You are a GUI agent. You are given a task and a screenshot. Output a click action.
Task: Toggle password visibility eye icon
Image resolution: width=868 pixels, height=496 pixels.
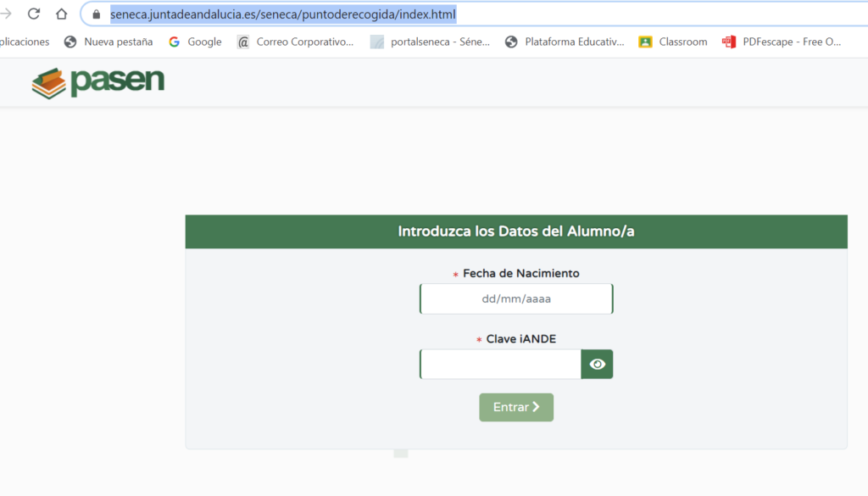point(597,365)
